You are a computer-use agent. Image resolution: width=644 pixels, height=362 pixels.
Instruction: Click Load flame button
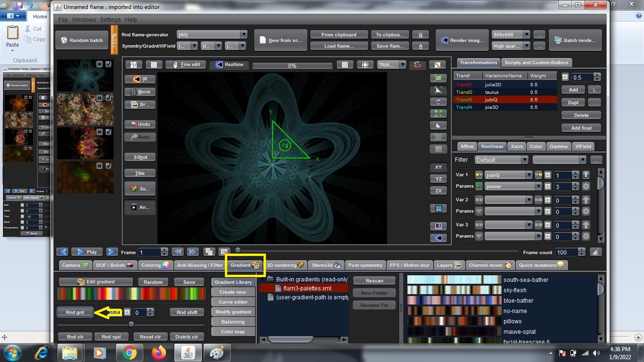pos(339,46)
